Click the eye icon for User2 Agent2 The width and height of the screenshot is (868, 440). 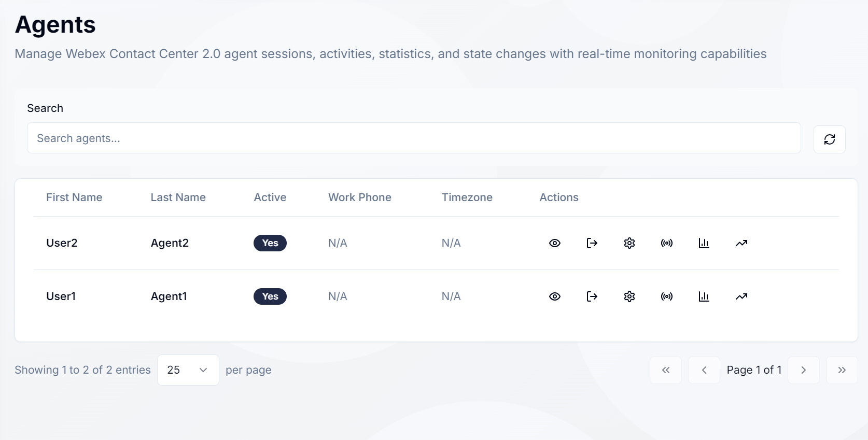[554, 243]
